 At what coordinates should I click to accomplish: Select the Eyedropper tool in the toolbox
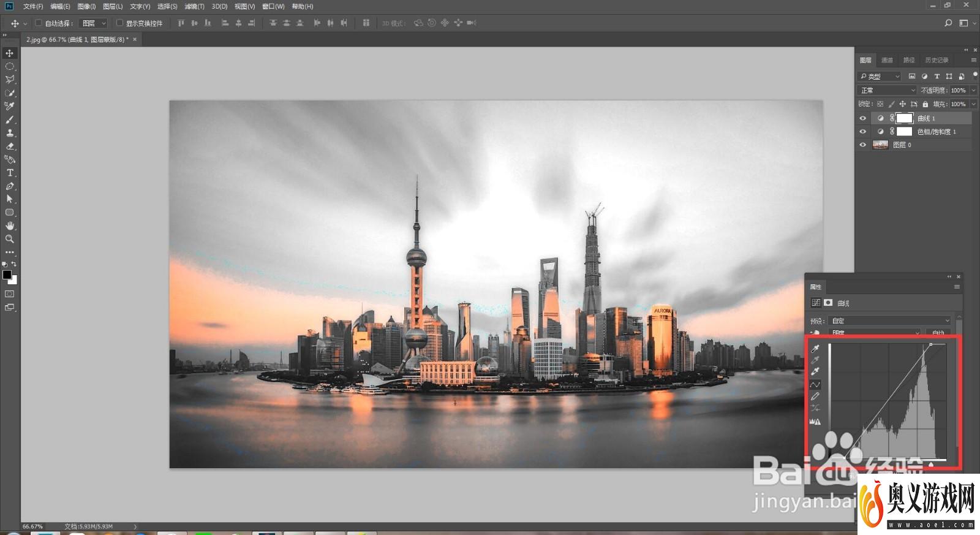click(x=10, y=106)
